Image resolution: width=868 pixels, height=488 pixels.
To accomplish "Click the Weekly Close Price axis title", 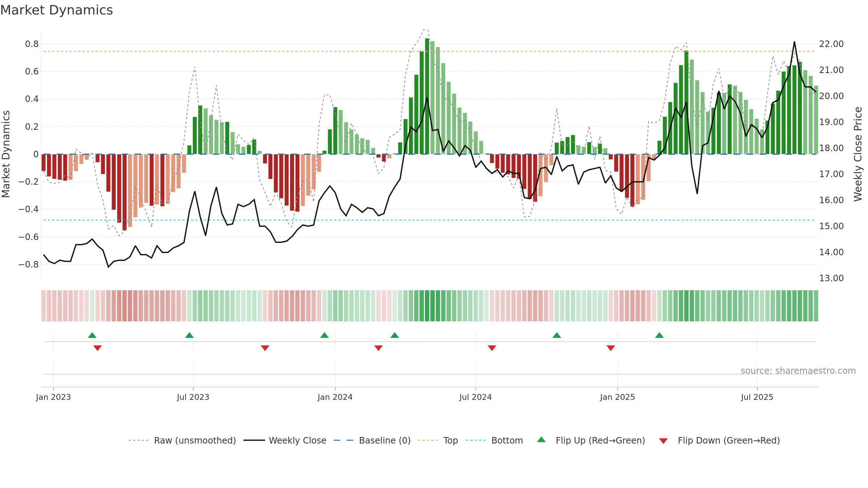I will pyautogui.click(x=858, y=154).
